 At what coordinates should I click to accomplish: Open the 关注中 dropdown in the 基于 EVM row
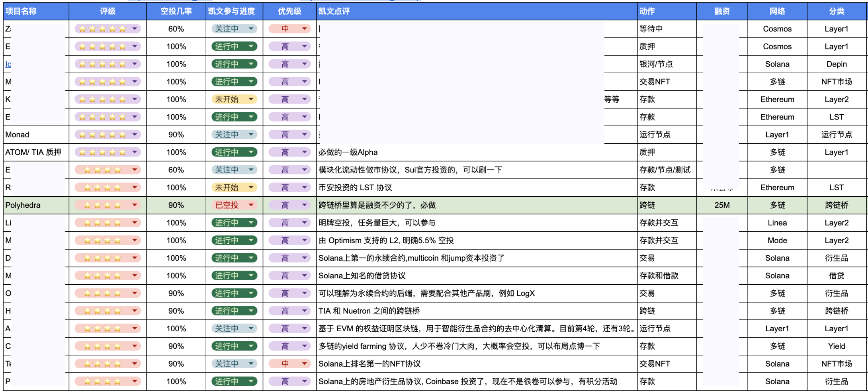(235, 328)
